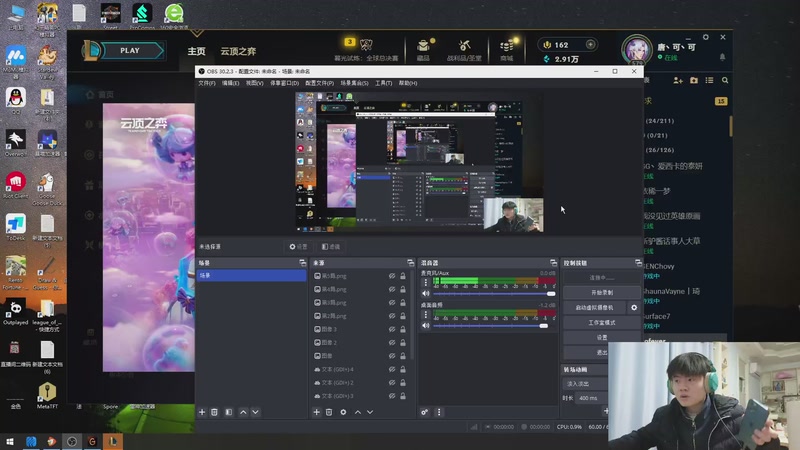Click the plus icon next to 162 currency
Viewport: 800px width, 450px height.
click(x=590, y=45)
